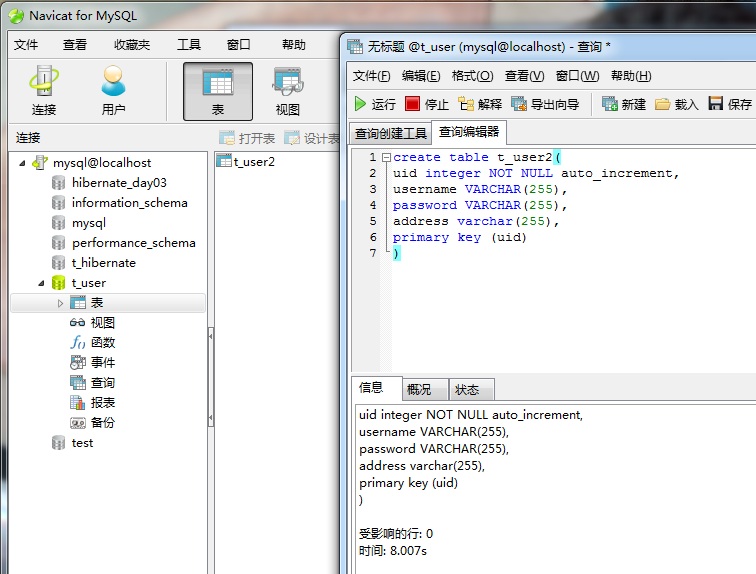Open the main window 帮助 menu
Viewport: 756px width, 574px height.
click(x=294, y=45)
